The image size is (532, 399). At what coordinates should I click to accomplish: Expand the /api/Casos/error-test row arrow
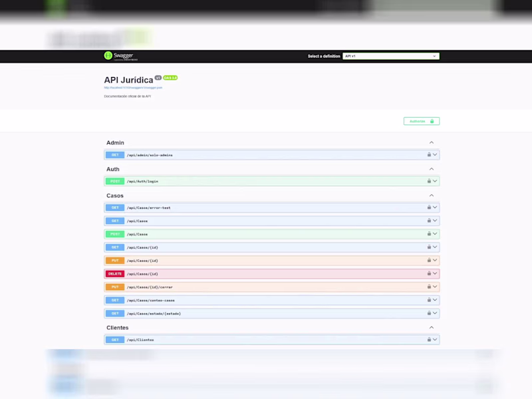[435, 207]
